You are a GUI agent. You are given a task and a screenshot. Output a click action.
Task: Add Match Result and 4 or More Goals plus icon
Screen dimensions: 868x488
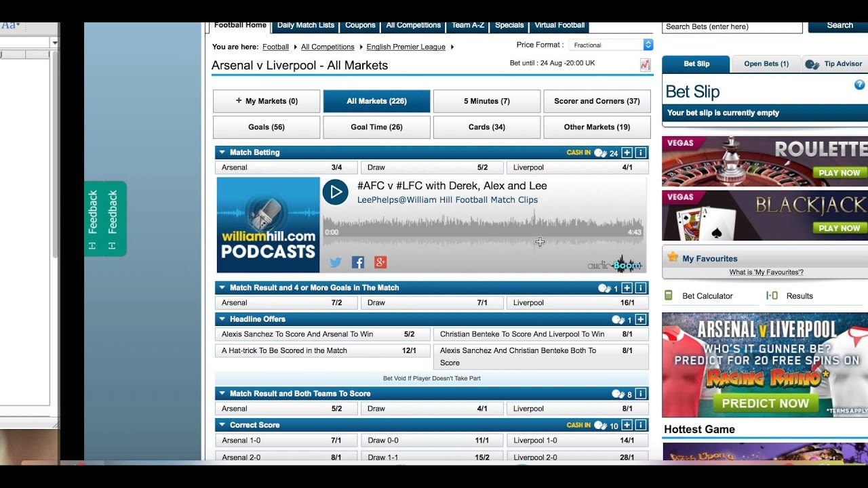pos(627,288)
